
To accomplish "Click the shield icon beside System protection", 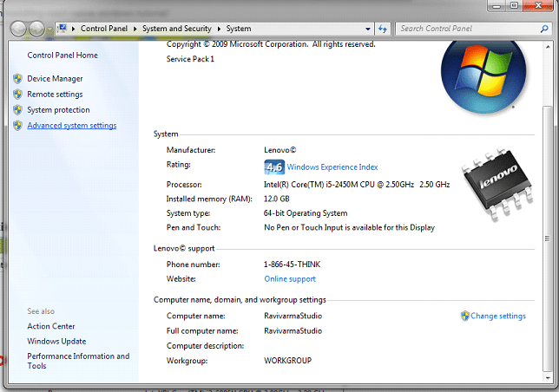I will pos(17,110).
